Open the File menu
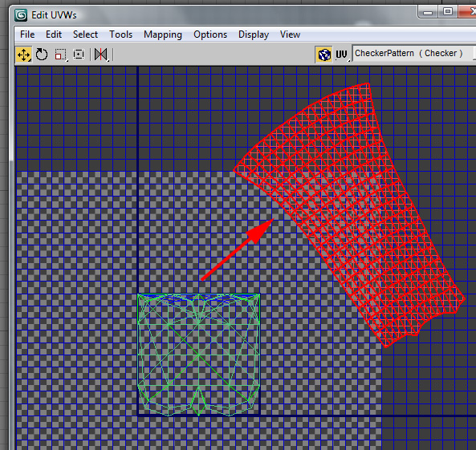 click(27, 34)
